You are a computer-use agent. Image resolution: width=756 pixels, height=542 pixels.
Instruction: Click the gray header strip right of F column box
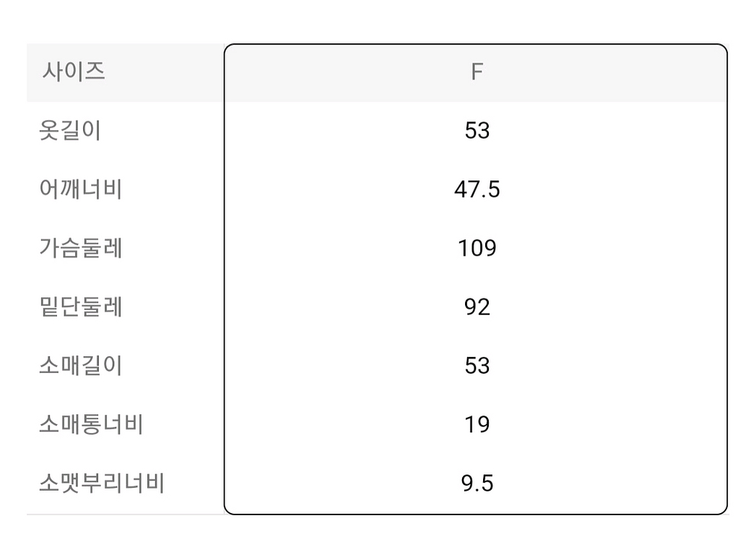coord(729,72)
